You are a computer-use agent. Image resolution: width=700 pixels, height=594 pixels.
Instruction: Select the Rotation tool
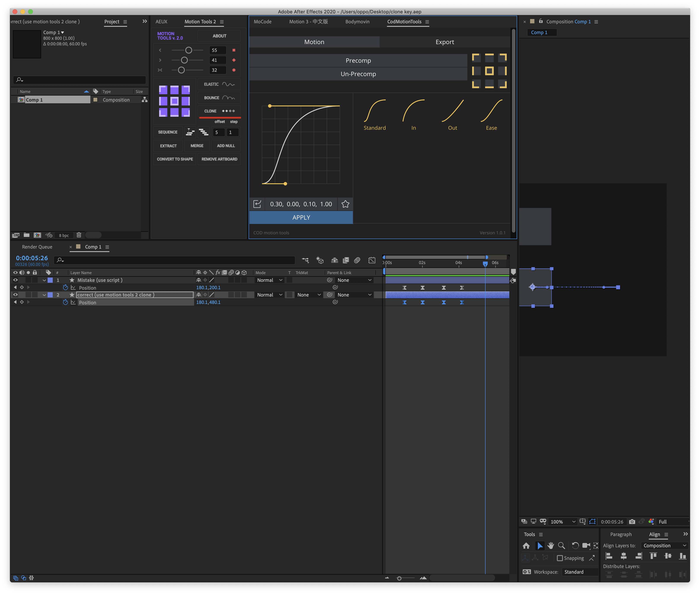coord(575,546)
